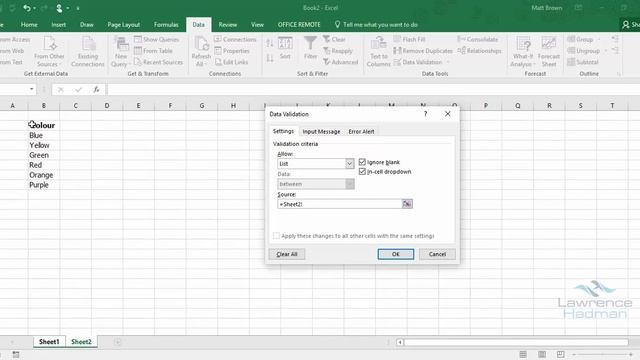Select the cell containing Green

point(44,155)
